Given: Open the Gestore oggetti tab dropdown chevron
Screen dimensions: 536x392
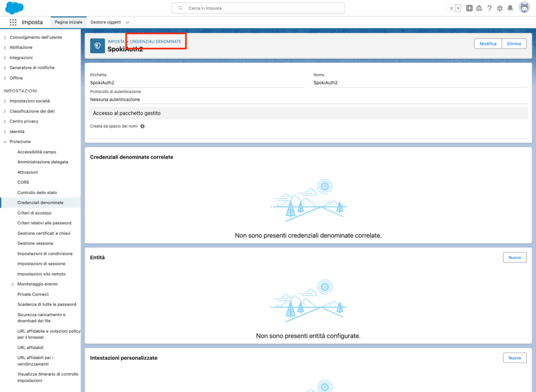Looking at the screenshot, I should click(128, 23).
